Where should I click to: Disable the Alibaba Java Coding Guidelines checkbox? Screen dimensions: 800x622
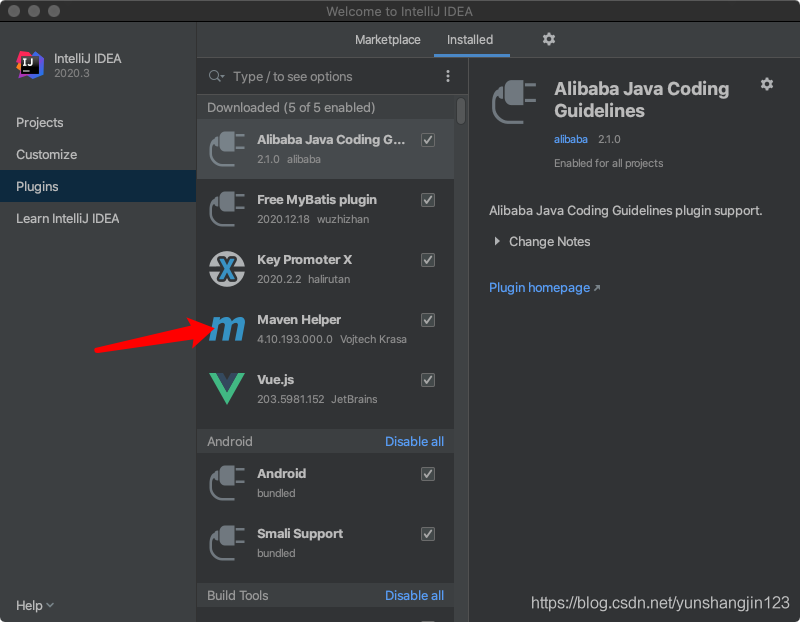(x=428, y=140)
